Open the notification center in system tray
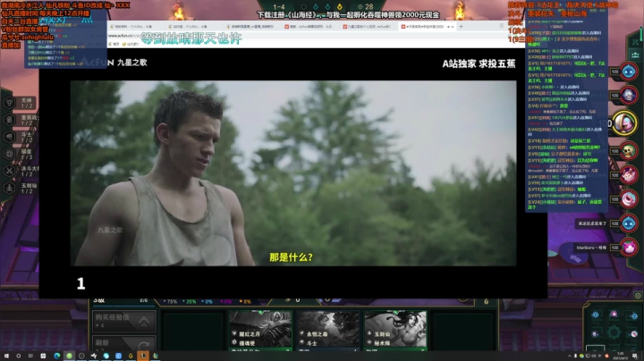 (635, 356)
